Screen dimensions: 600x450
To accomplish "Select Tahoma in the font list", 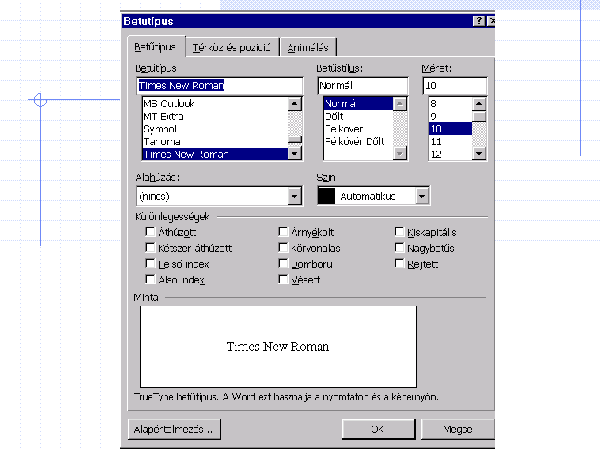I will (x=161, y=142).
